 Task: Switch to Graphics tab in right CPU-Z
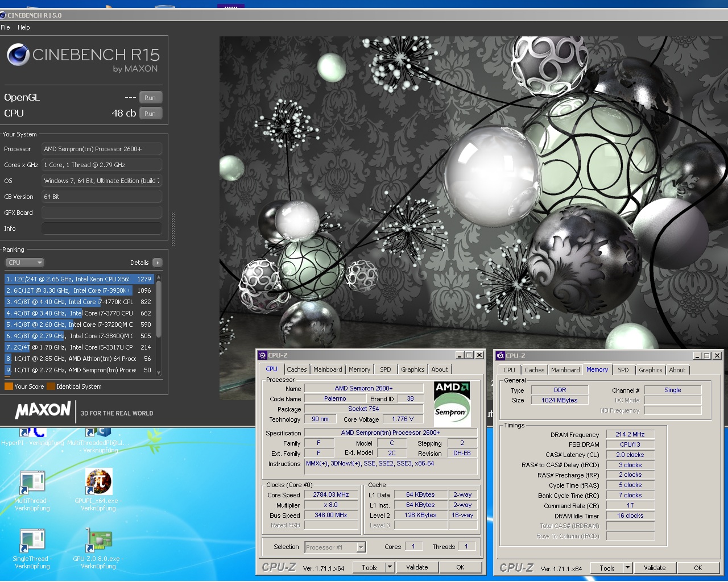(651, 370)
